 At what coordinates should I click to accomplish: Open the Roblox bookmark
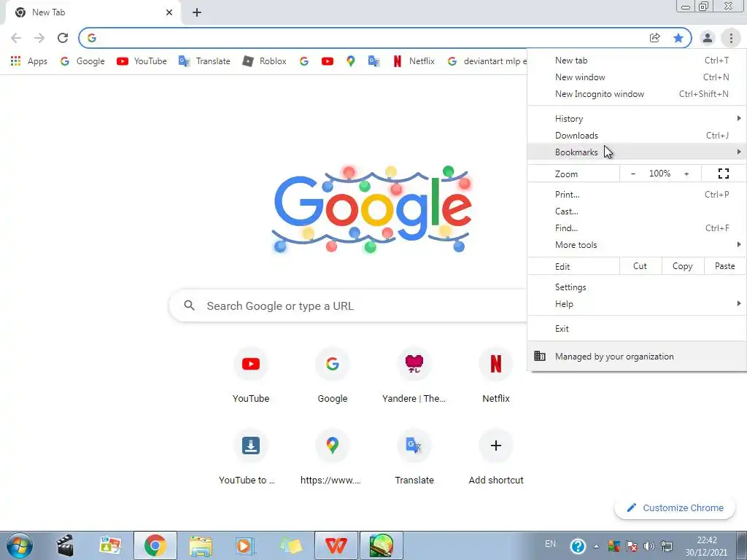point(264,61)
